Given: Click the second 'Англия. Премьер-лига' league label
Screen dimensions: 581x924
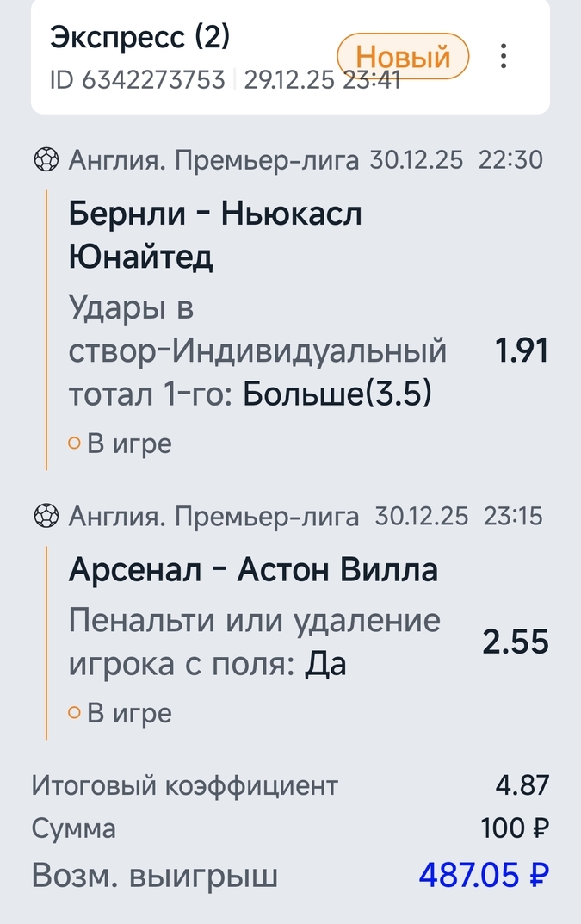Looking at the screenshot, I should pyautogui.click(x=213, y=516).
